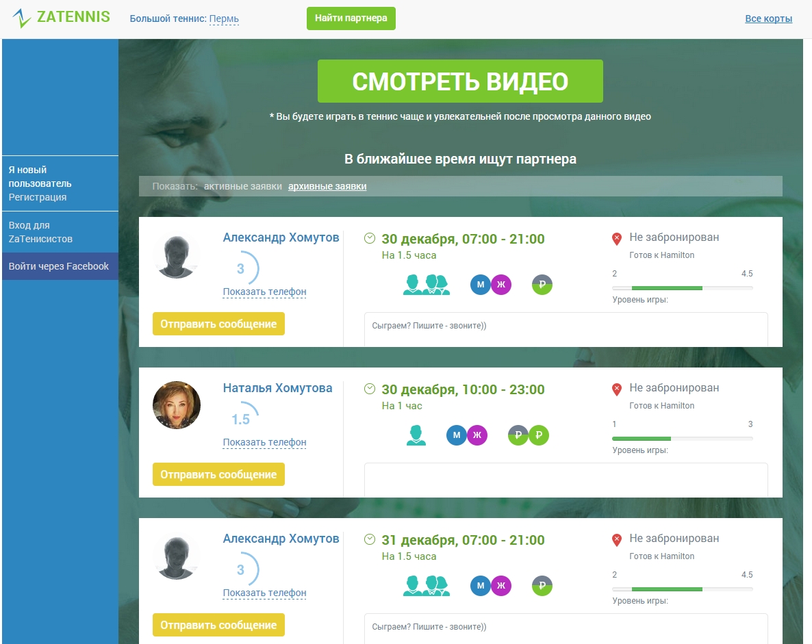Viewport: 812px width, 644px height.
Task: Click purple Ж gender icon in 31 декабря card
Action: click(x=501, y=586)
